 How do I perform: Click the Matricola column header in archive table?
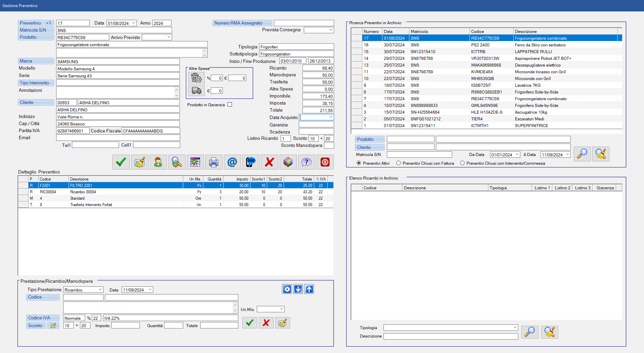pos(419,32)
